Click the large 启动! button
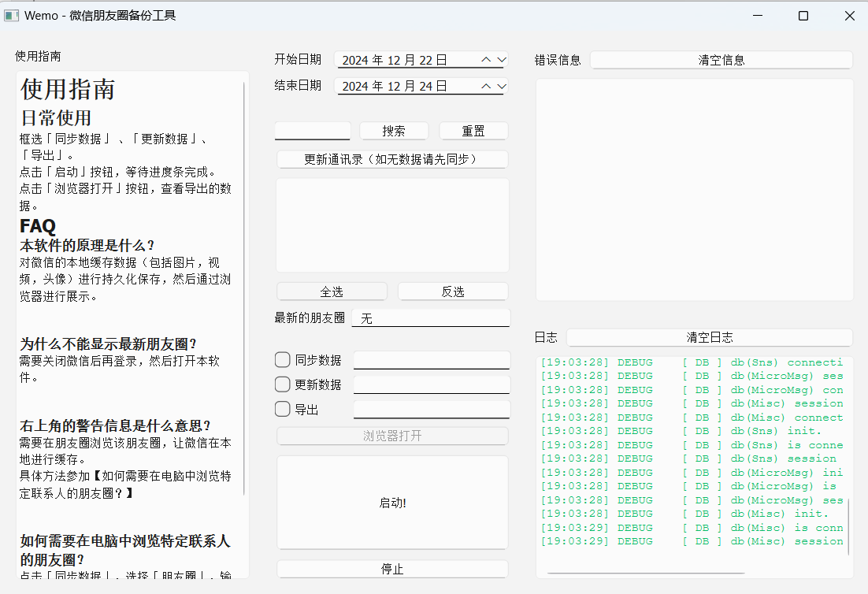The height and width of the screenshot is (594, 868). coord(392,503)
